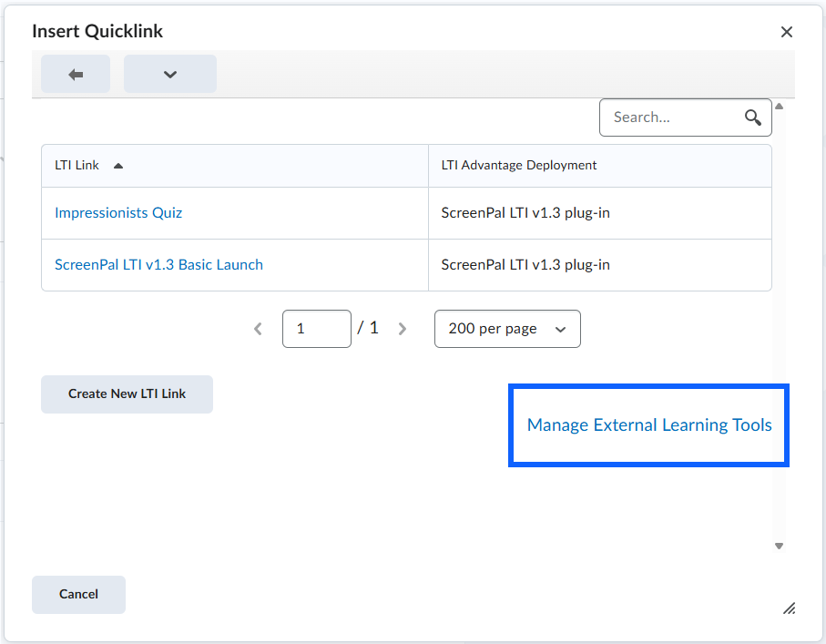The width and height of the screenshot is (826, 644).
Task: Click the sort arrow next to LTI Link
Action: point(118,166)
